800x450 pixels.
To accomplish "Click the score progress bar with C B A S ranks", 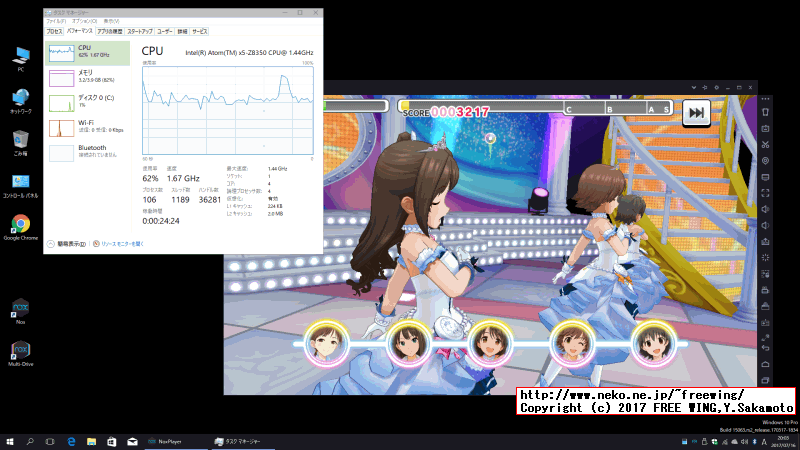I will pos(535,108).
